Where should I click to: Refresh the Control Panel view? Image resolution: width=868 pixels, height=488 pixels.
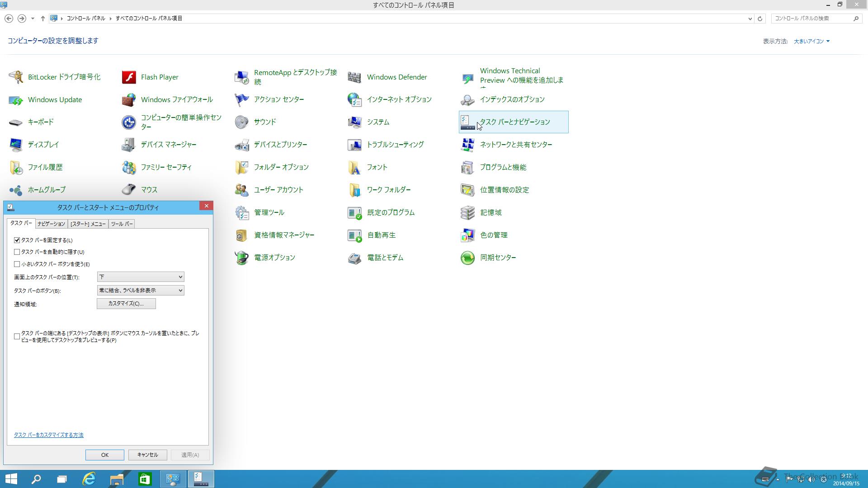[x=760, y=19]
